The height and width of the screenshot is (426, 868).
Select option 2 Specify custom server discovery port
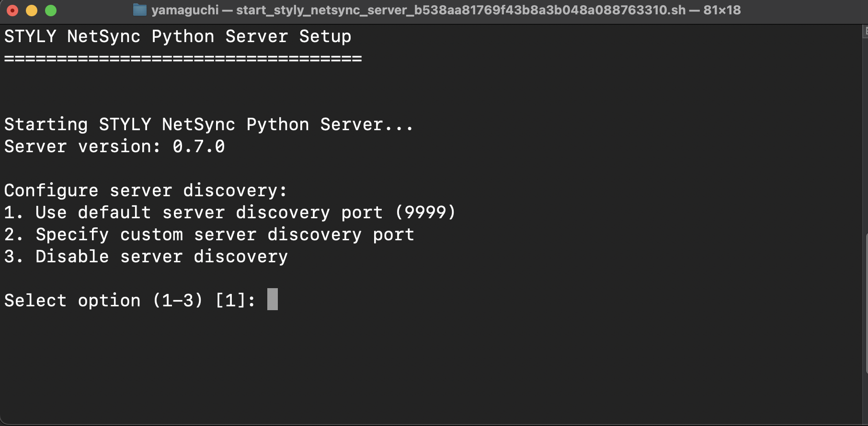point(208,234)
